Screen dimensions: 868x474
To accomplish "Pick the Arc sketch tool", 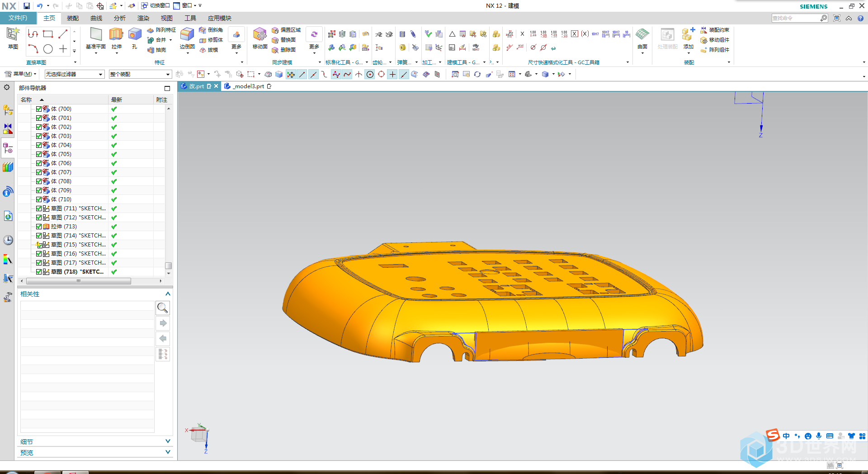I will pos(33,49).
